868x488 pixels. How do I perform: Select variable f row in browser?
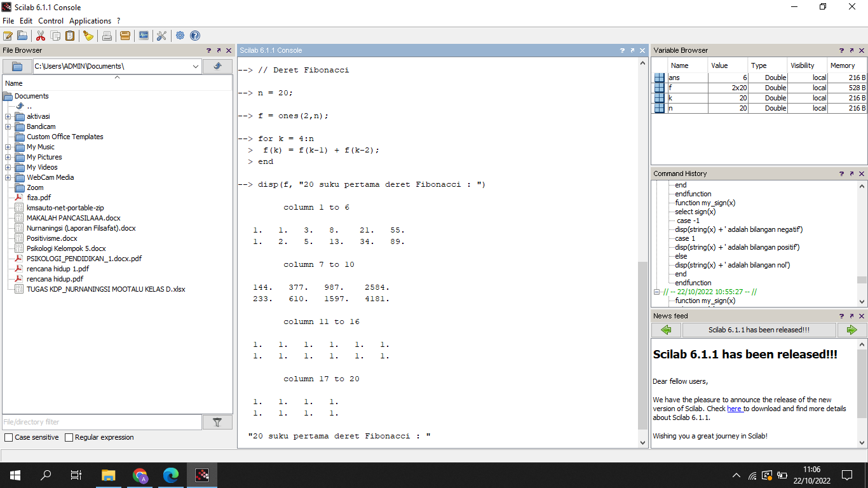(x=760, y=88)
